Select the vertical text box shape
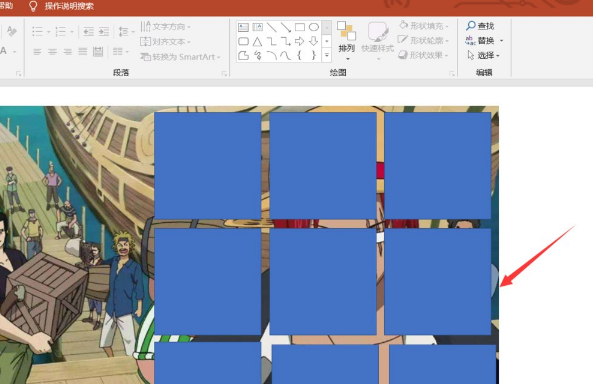This screenshot has width=596, height=384. (x=257, y=27)
